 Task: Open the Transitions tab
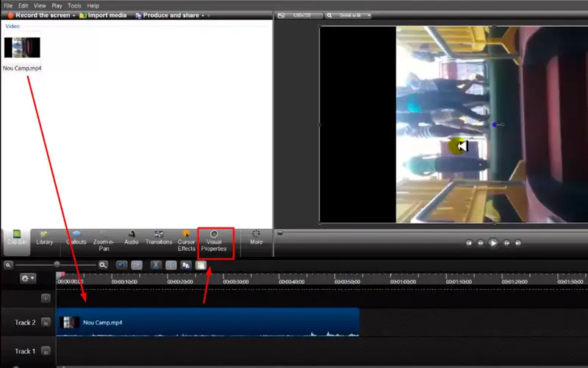coord(159,238)
